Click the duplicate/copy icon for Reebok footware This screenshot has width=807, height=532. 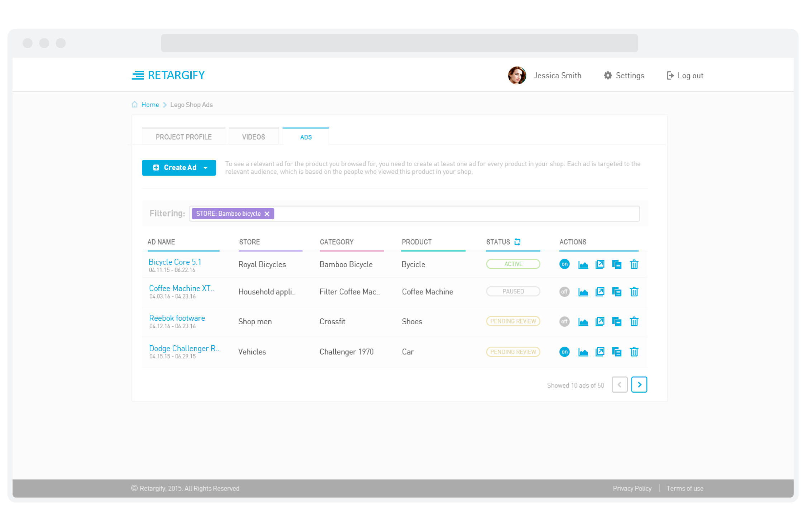pyautogui.click(x=617, y=321)
